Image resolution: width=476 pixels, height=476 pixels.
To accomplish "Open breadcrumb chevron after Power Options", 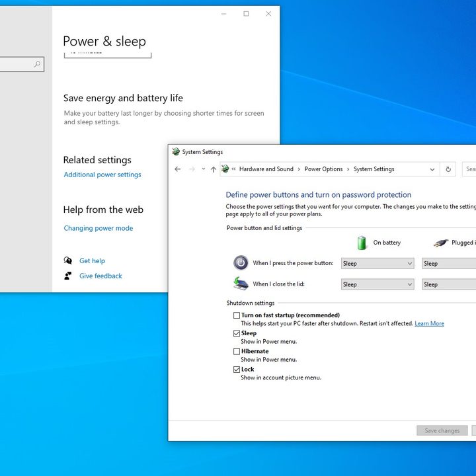I will click(348, 169).
